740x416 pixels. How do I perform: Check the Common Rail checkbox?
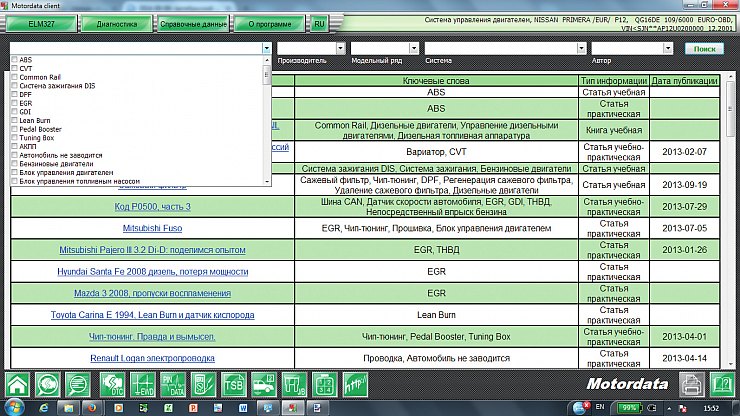(15, 77)
